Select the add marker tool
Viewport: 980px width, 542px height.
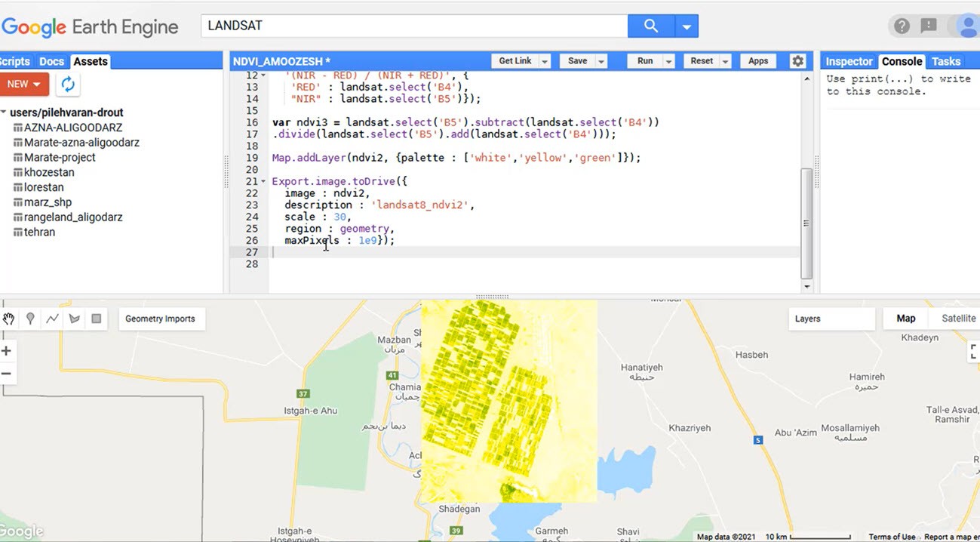[30, 319]
